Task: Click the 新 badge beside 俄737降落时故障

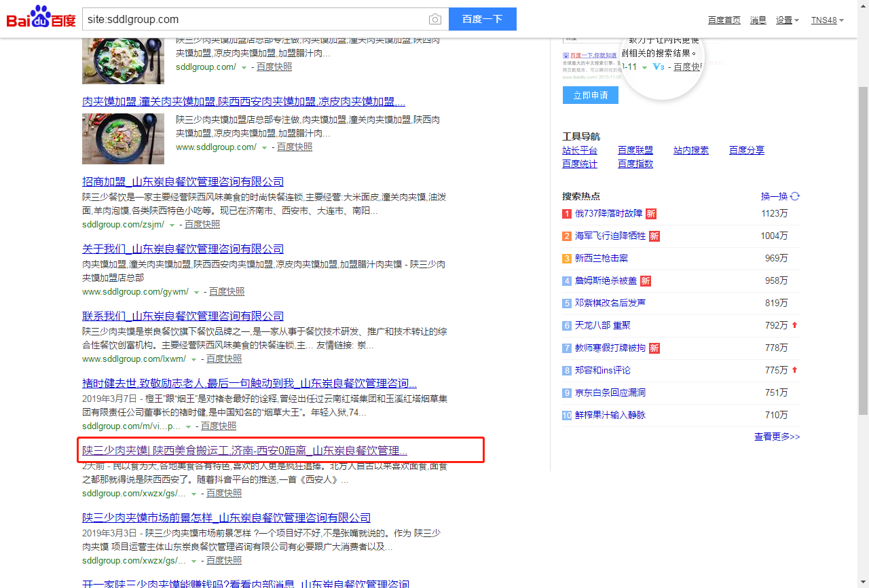Action: (651, 214)
